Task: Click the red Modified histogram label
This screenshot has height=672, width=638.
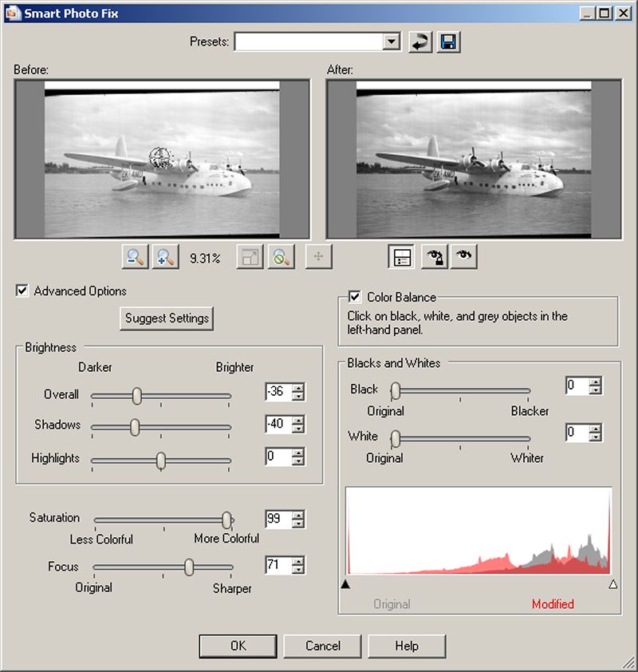Action: pos(553,604)
